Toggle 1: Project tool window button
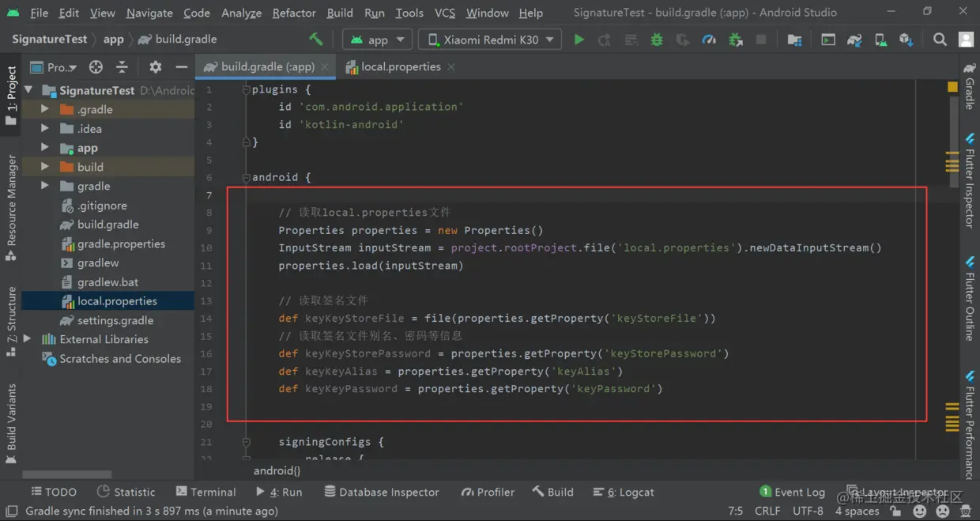This screenshot has width=980, height=521. pyautogui.click(x=11, y=95)
